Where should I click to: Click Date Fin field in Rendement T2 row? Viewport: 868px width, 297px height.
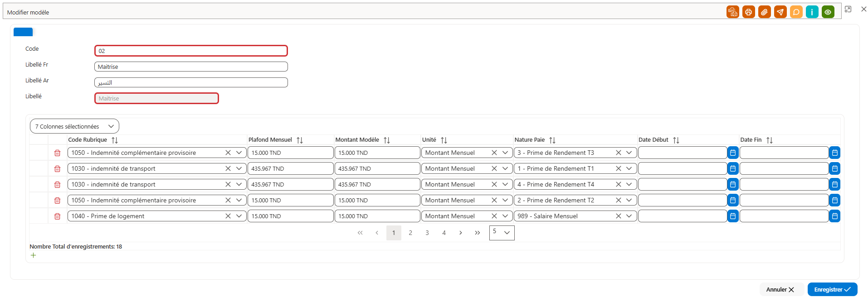784,200
